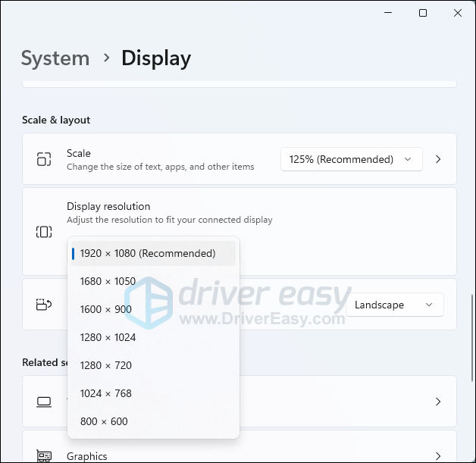Image resolution: width=476 pixels, height=463 pixels.
Task: Click the Scale icon
Action: [44, 159]
